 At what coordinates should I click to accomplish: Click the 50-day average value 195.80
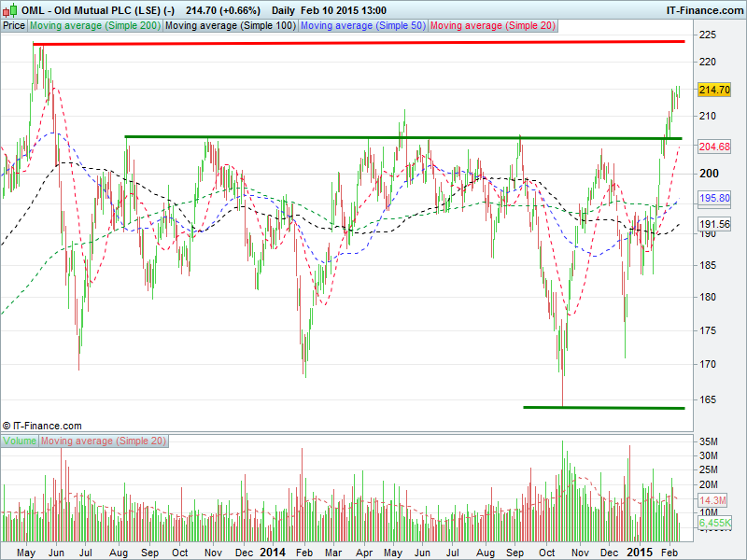pyautogui.click(x=714, y=198)
